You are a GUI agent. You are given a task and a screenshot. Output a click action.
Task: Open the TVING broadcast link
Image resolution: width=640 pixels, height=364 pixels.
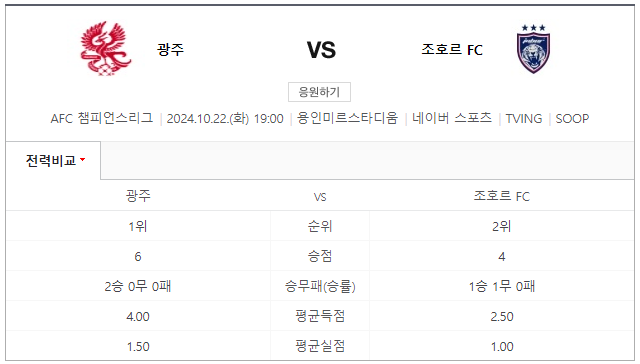(524, 119)
